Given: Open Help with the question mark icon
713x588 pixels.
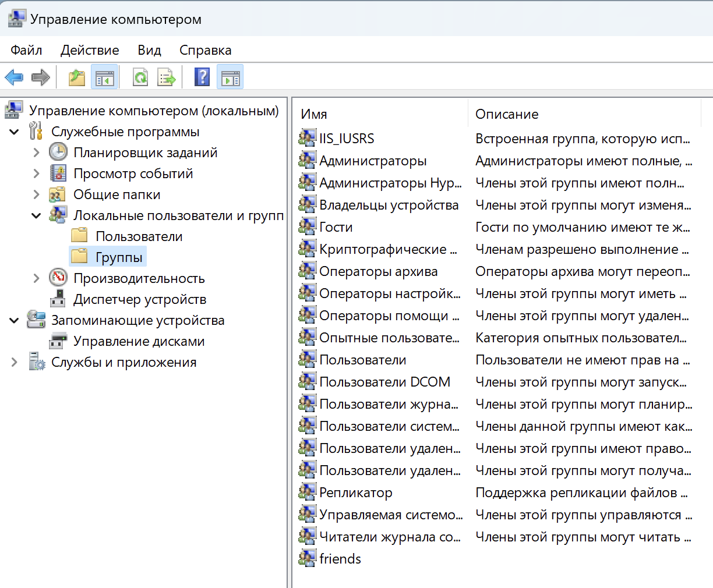Looking at the screenshot, I should [202, 77].
